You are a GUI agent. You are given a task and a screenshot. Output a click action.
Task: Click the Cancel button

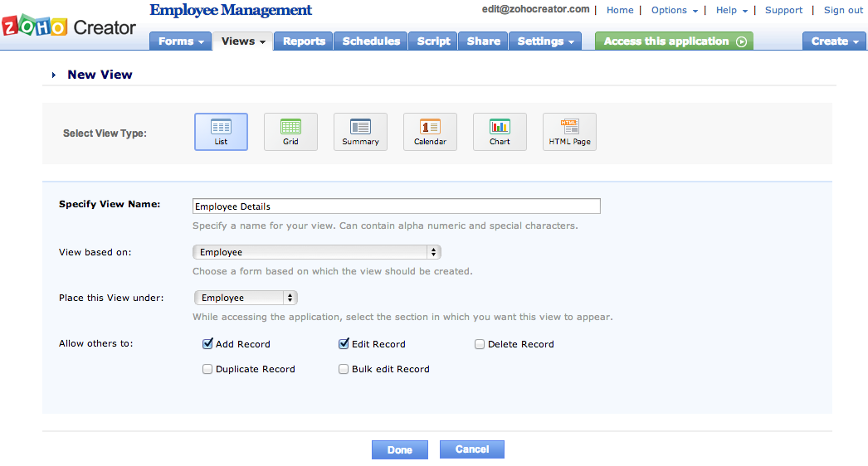[471, 449]
